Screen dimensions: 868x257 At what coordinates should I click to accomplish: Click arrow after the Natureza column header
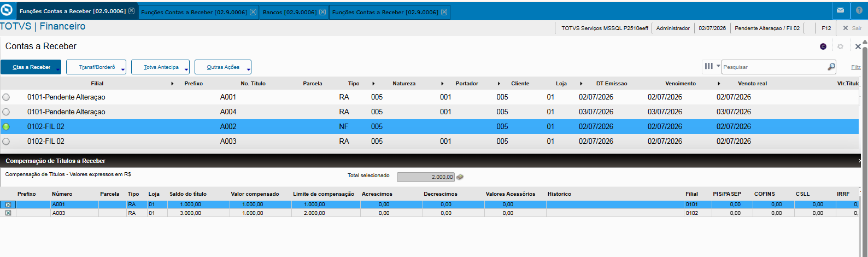tap(442, 84)
